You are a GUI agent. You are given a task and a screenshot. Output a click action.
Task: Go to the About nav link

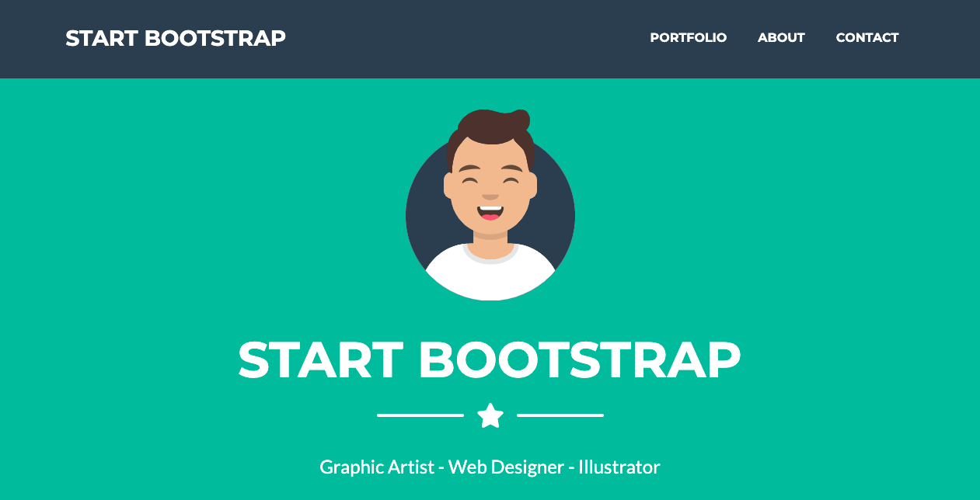click(x=781, y=37)
